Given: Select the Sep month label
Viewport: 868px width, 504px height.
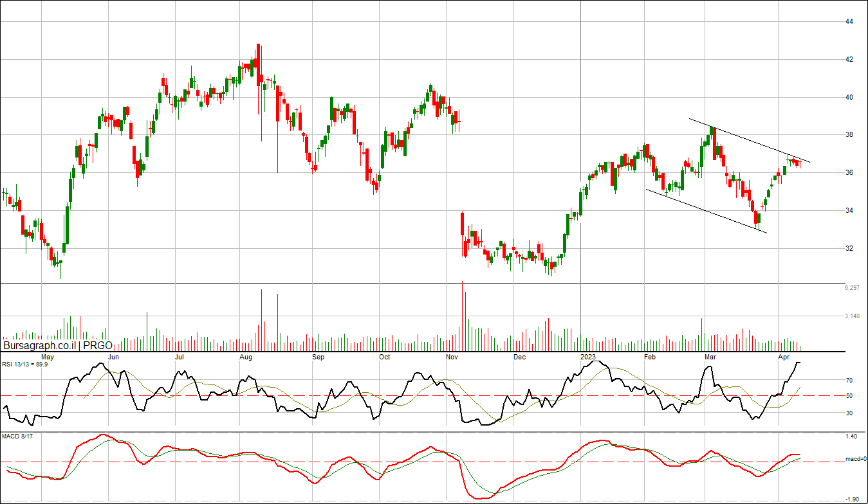Looking at the screenshot, I should click(318, 356).
